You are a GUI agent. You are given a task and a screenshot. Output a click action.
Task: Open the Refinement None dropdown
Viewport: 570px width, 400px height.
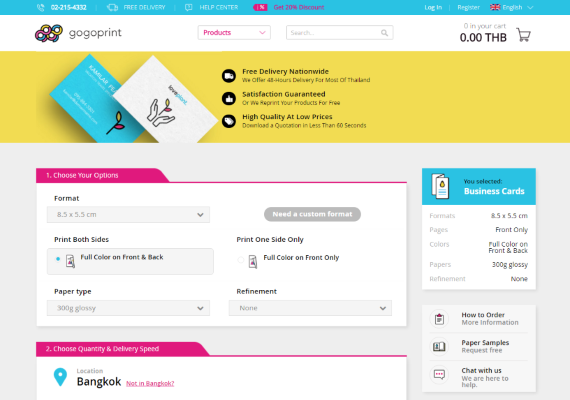[x=310, y=308]
